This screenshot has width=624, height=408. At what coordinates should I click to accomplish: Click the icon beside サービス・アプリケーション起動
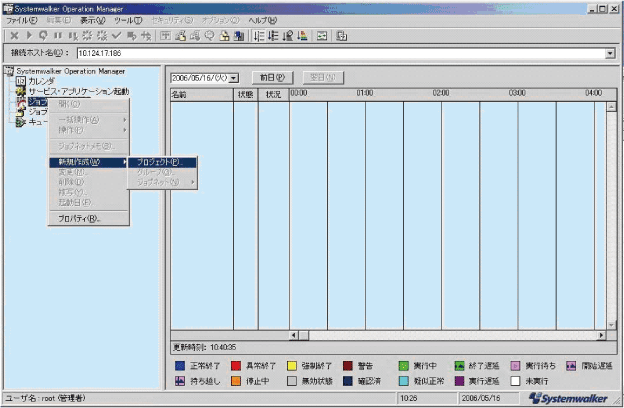coord(21,92)
